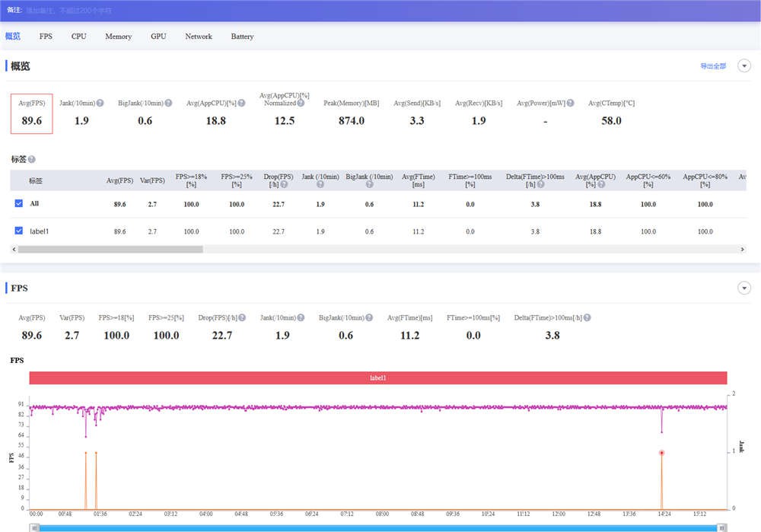
Task: Open help icon beside BigJank(/10min) in 概览 summary
Action: point(168,103)
